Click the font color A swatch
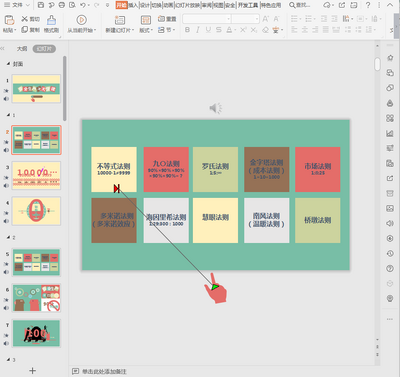This screenshot has height=377, width=400. pos(229,30)
